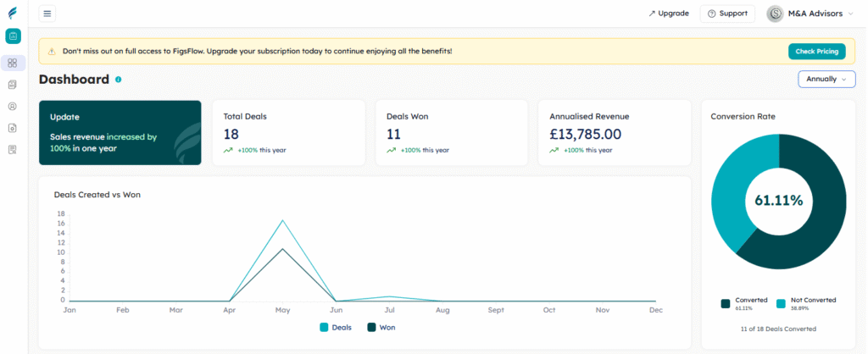This screenshot has width=868, height=354.
Task: Click the warning icon in upgrade banner
Action: (x=52, y=52)
